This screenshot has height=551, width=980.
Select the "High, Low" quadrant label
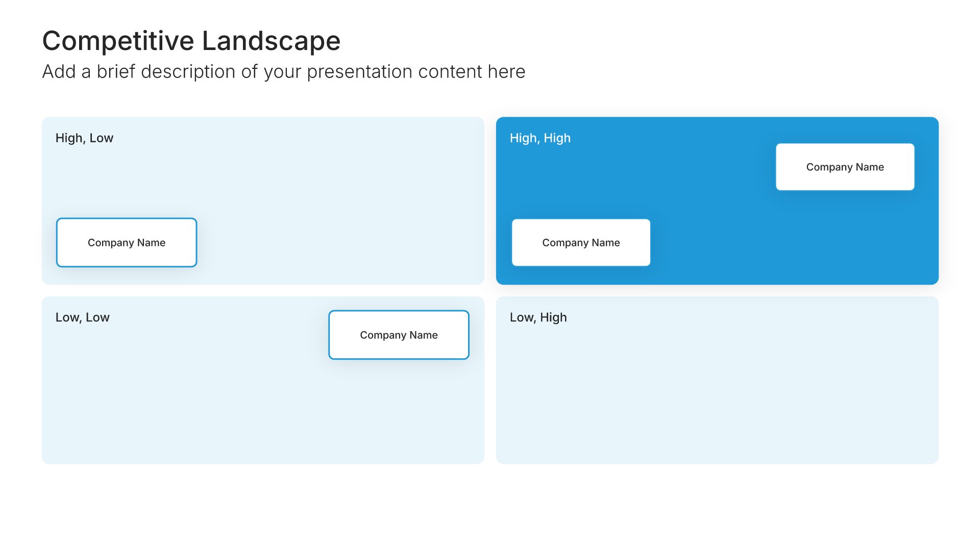[84, 138]
